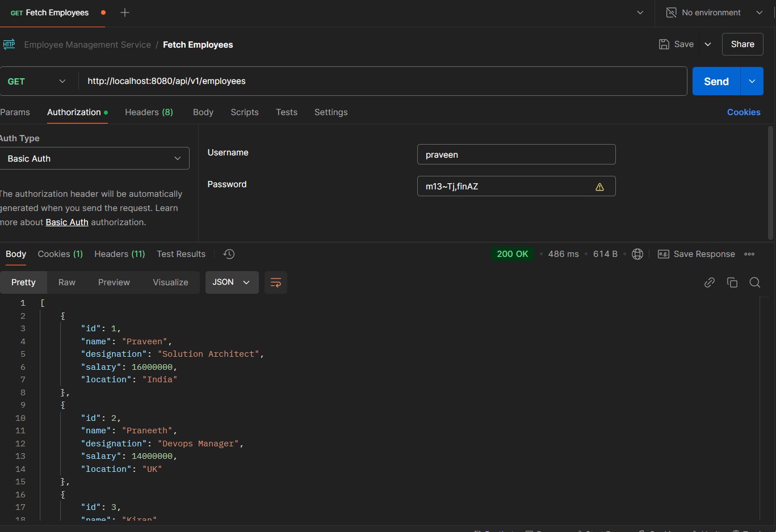Click the 486 ms response time
This screenshot has width=776, height=532.
click(x=564, y=254)
